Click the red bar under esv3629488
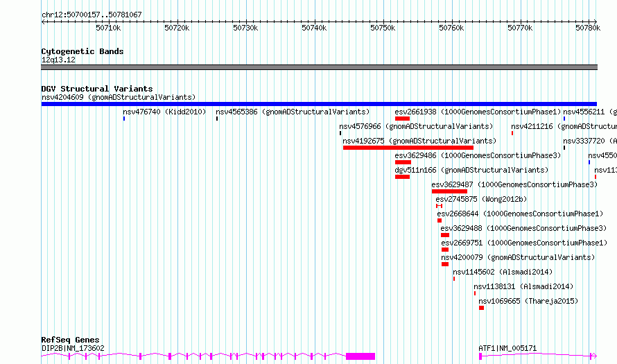The height and width of the screenshot is (364, 617). (x=445, y=235)
